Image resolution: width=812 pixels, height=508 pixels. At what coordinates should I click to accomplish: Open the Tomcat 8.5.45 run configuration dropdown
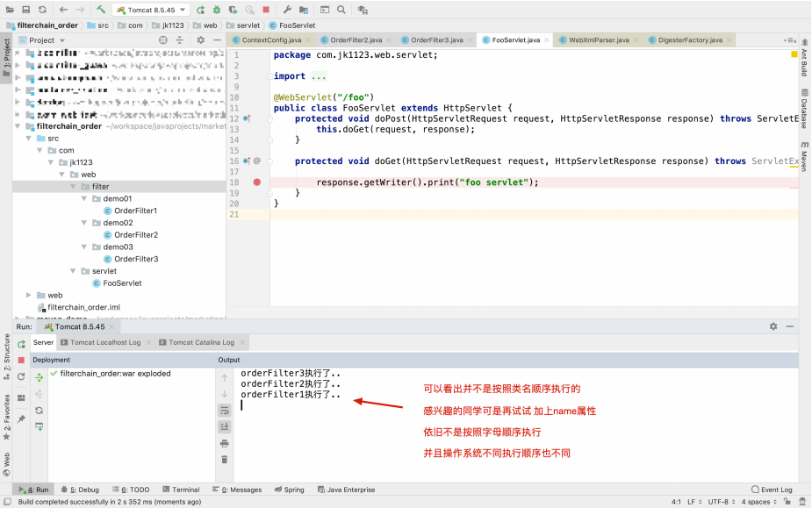tap(151, 10)
